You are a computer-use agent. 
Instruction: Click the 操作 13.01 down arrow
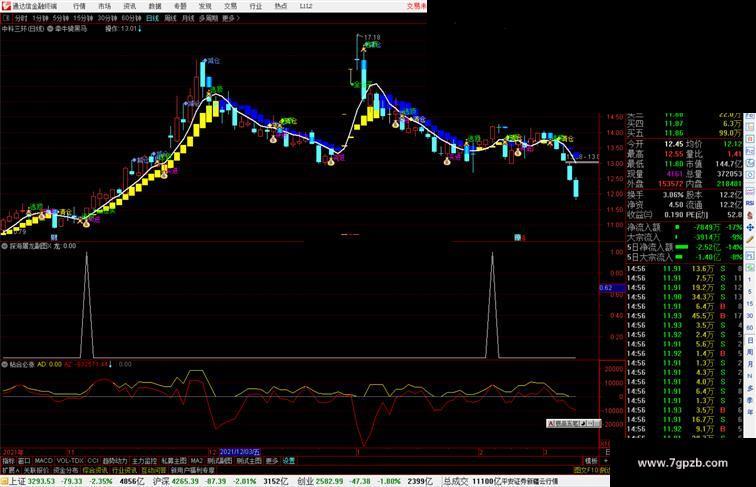click(140, 29)
